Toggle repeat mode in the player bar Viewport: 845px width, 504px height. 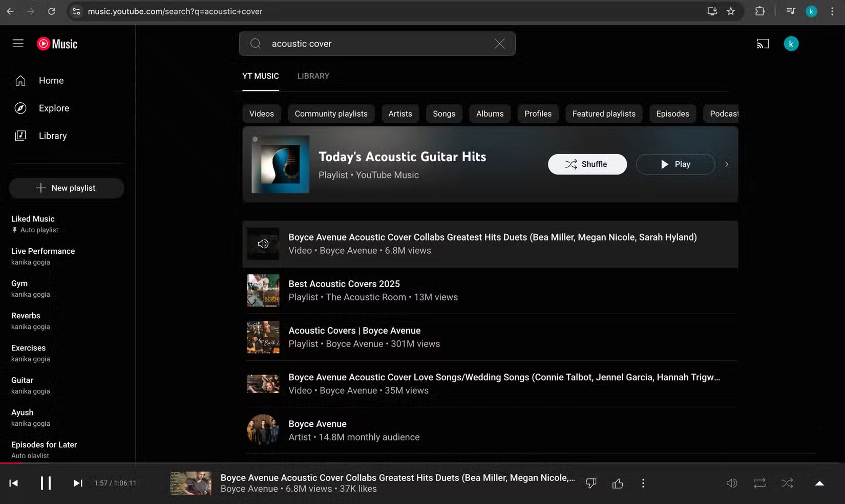pos(759,483)
